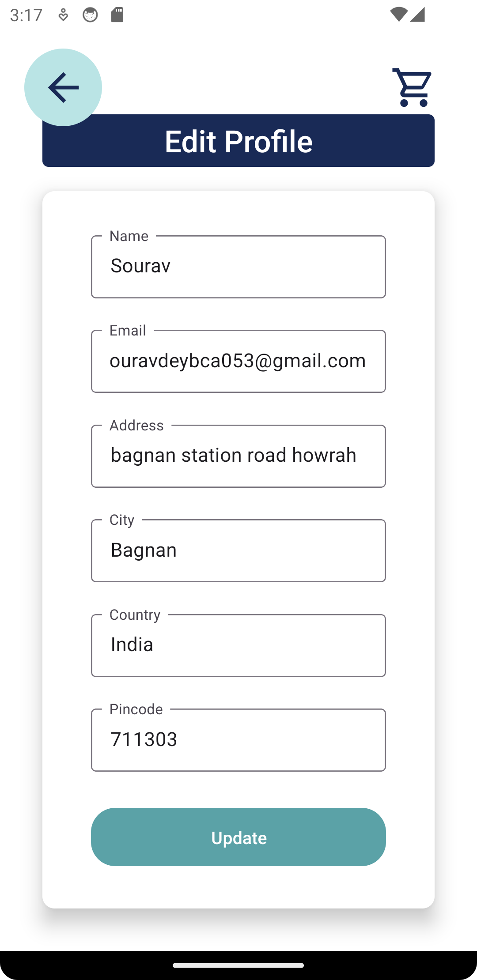Image resolution: width=477 pixels, height=980 pixels.
Task: Focus the Name field containing Sourav
Action: 238,267
